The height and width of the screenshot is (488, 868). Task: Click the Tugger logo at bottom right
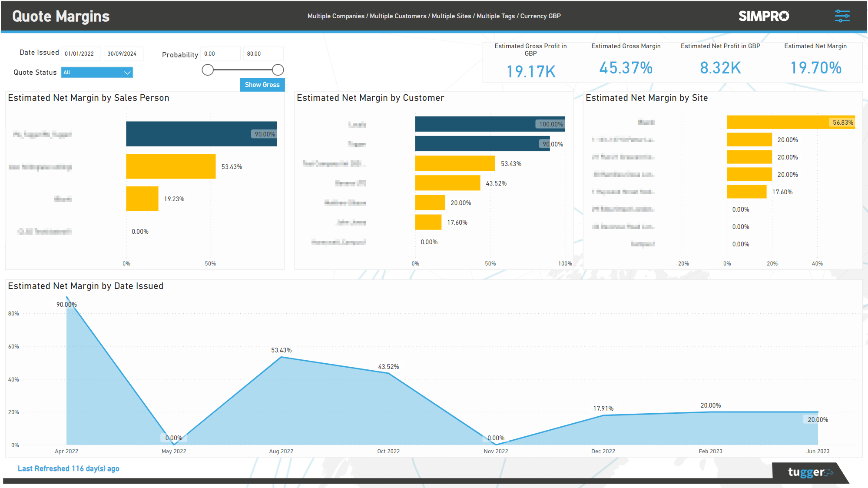[x=810, y=472]
